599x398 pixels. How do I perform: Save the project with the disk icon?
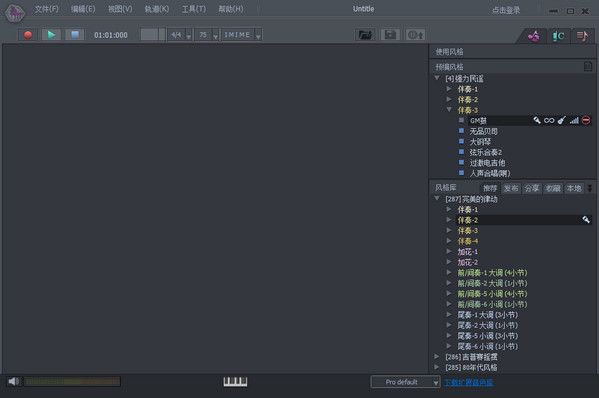(390, 35)
